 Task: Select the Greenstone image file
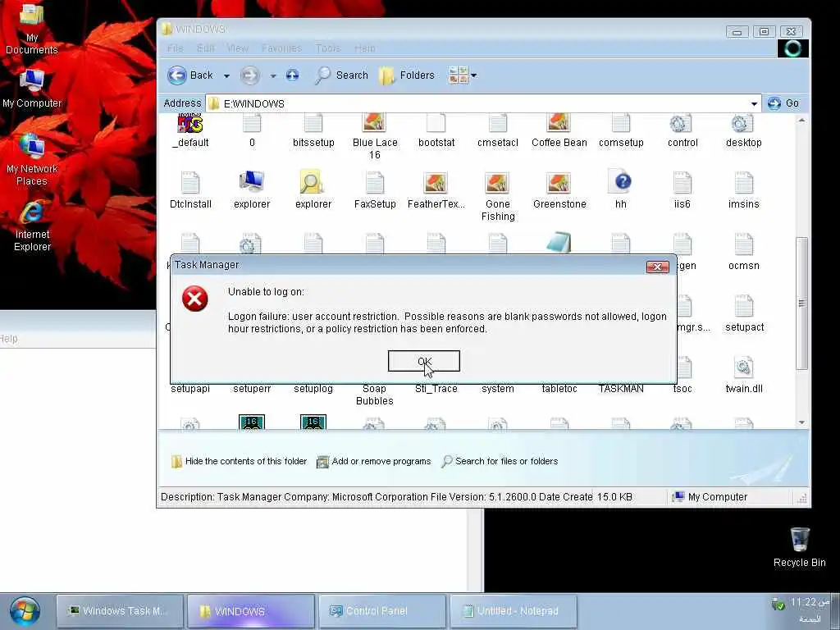[x=559, y=190]
